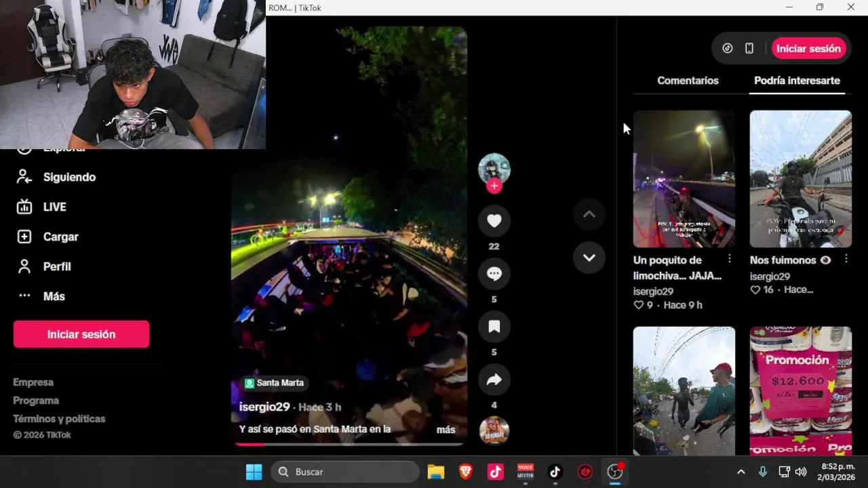Open Cargar in the sidebar
The image size is (868, 488).
61,237
